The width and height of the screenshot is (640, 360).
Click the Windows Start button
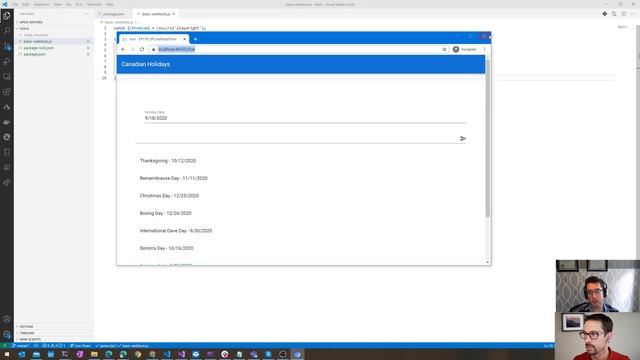7,354
